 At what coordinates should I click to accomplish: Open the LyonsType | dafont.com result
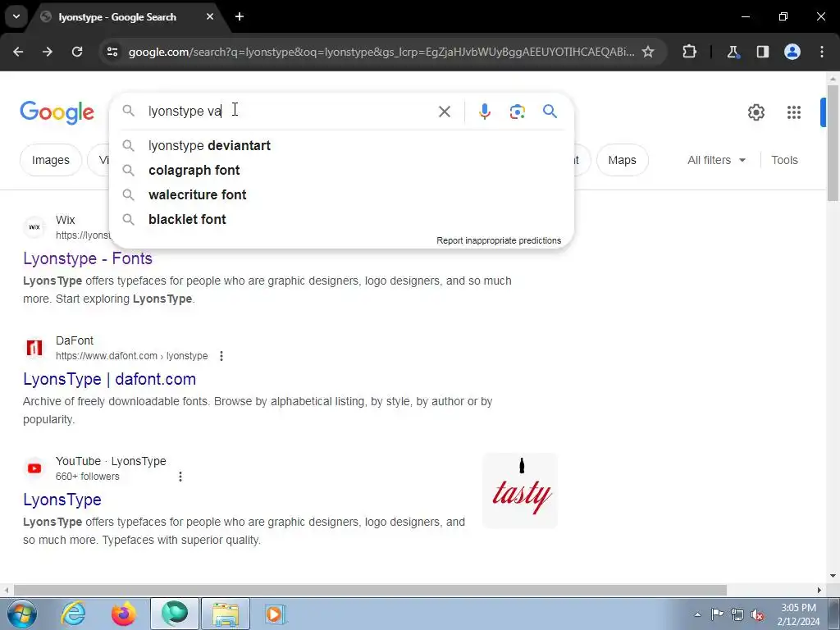[109, 379]
